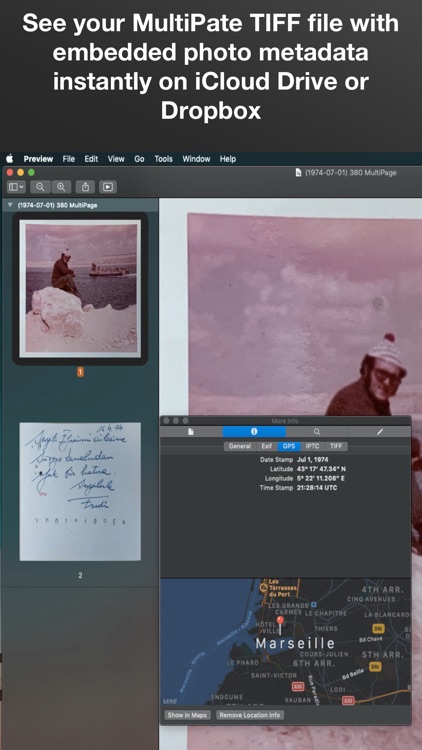Click the Show in Maps button

click(187, 715)
